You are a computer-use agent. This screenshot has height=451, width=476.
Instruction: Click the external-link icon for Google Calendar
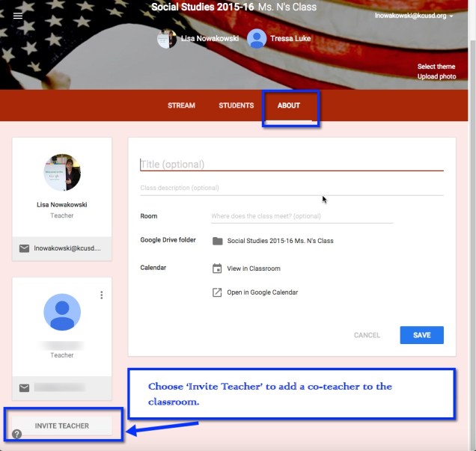[x=217, y=292]
